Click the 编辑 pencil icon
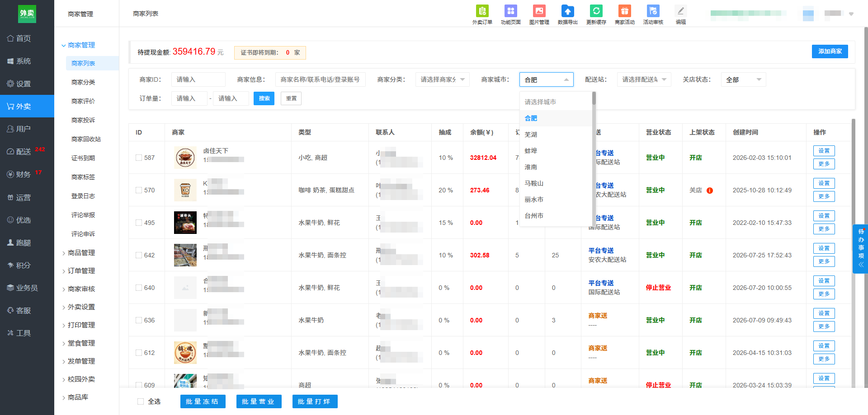Viewport: 868px width, 415px height. [680, 14]
